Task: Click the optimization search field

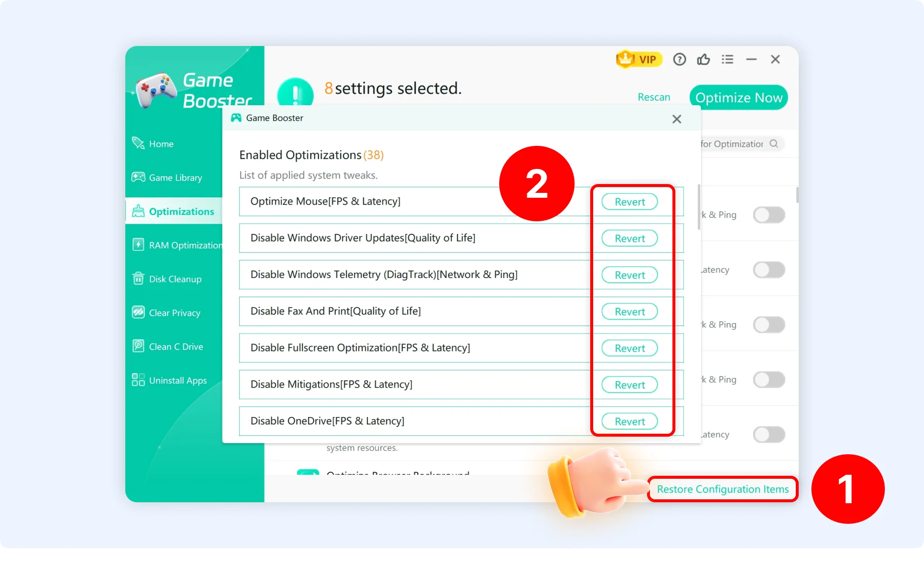Action: pyautogui.click(x=742, y=143)
